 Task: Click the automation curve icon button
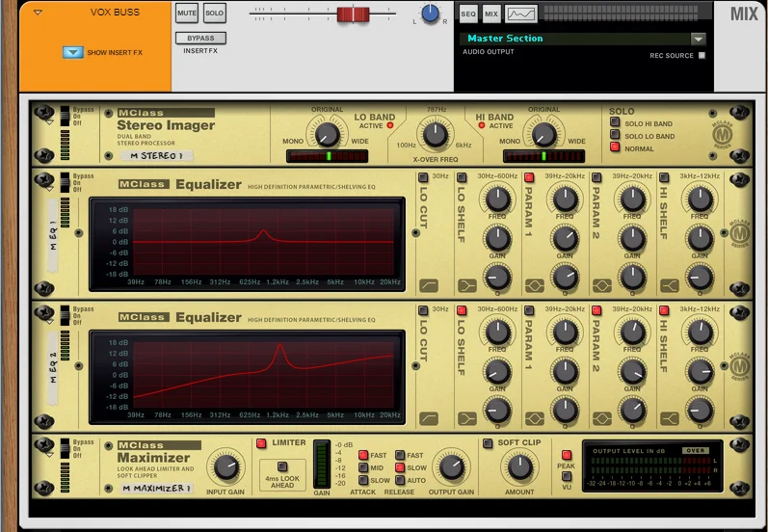pos(520,13)
